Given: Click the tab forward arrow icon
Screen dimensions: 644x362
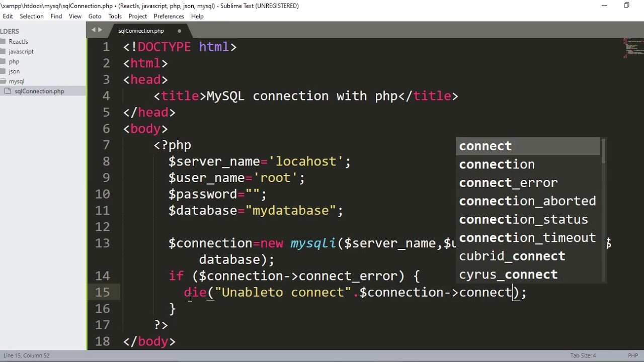Looking at the screenshot, I should pyautogui.click(x=100, y=30).
